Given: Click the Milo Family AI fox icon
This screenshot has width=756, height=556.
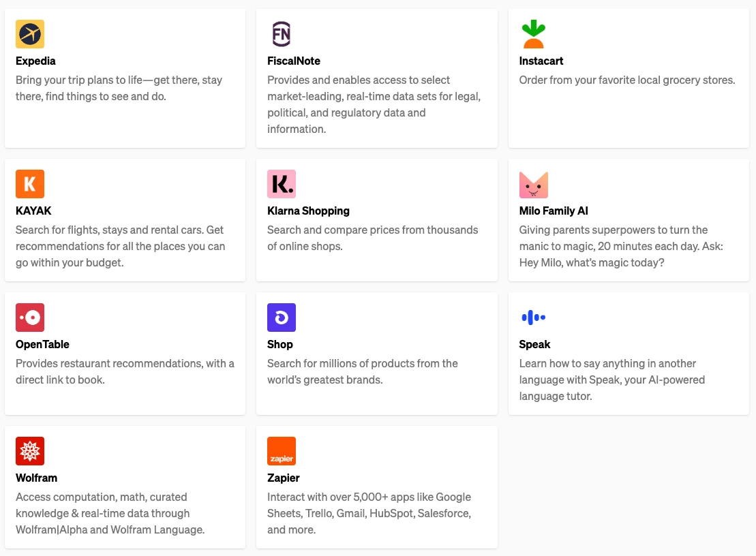Looking at the screenshot, I should pyautogui.click(x=533, y=185).
